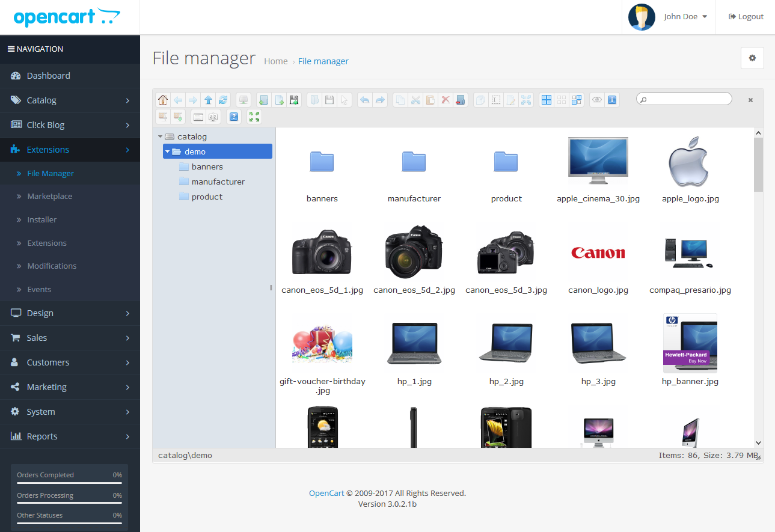
Task: Clear the search with the X button
Action: pos(750,100)
